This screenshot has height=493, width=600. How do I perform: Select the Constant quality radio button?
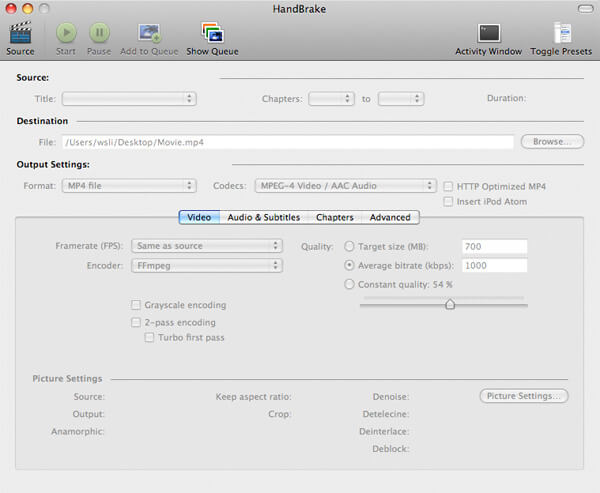coord(349,284)
